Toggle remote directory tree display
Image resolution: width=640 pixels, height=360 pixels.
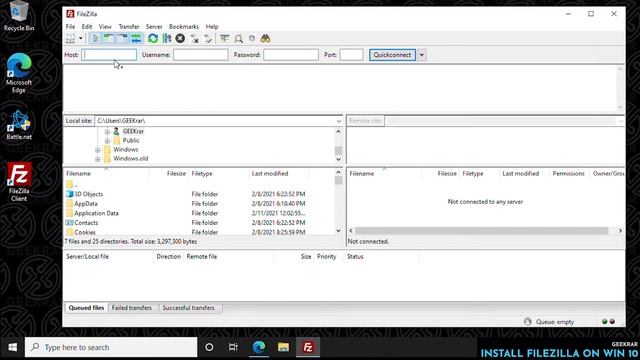pyautogui.click(x=122, y=39)
